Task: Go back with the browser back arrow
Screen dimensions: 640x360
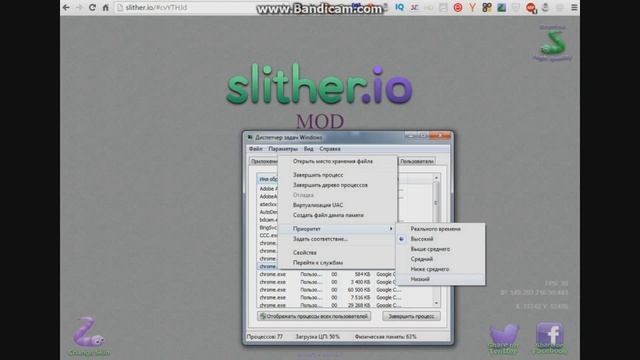Action: tap(66, 7)
